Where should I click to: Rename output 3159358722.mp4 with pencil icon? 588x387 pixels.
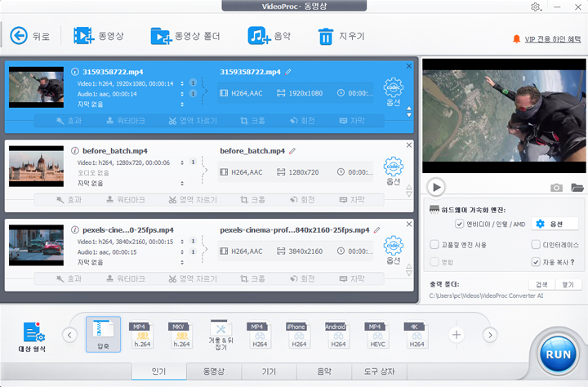288,72
